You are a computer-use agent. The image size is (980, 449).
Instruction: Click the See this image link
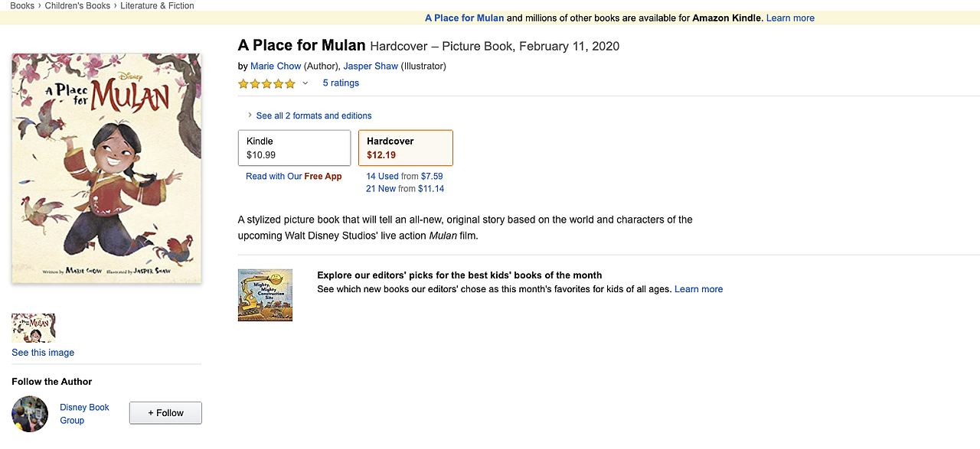pyautogui.click(x=43, y=353)
